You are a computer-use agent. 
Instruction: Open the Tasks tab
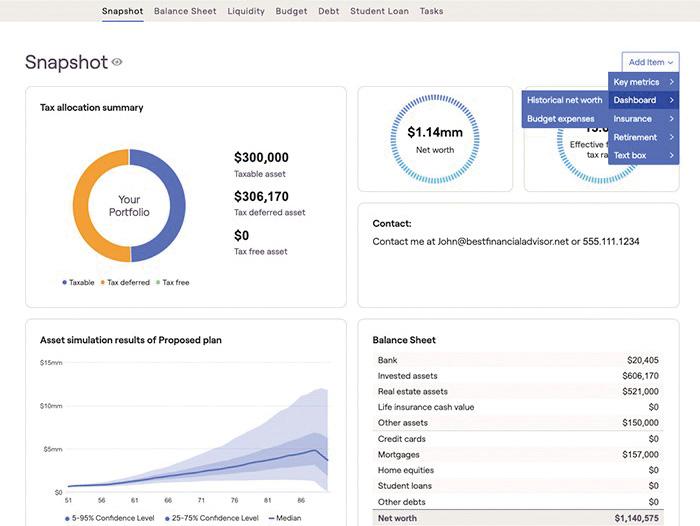431,11
